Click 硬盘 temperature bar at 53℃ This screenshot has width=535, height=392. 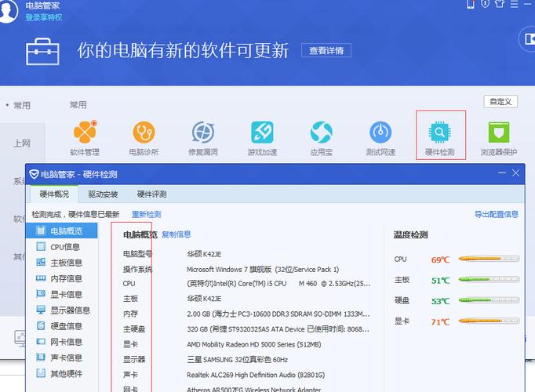[x=489, y=300]
